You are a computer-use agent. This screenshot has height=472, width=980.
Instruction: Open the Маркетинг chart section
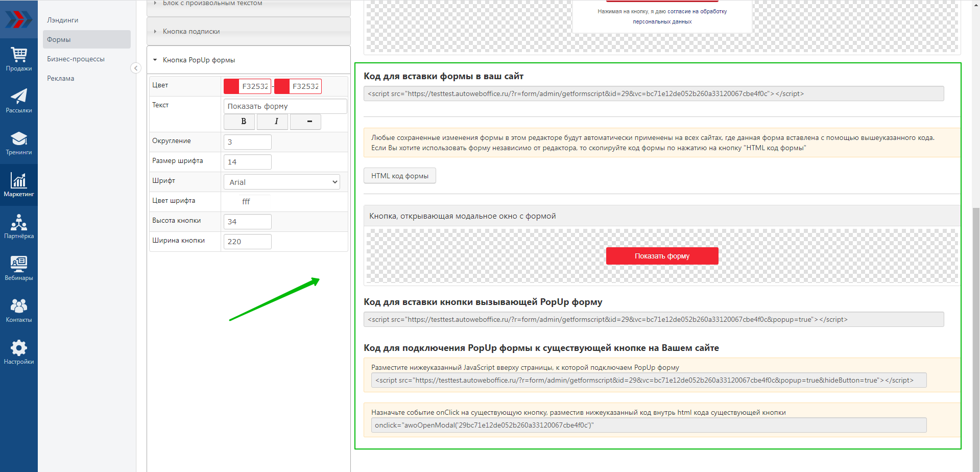pos(19,185)
